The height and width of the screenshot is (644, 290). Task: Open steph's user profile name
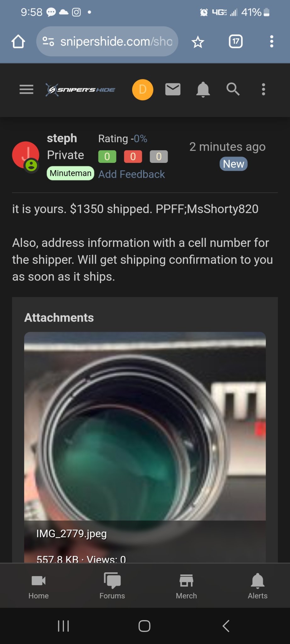click(x=62, y=138)
